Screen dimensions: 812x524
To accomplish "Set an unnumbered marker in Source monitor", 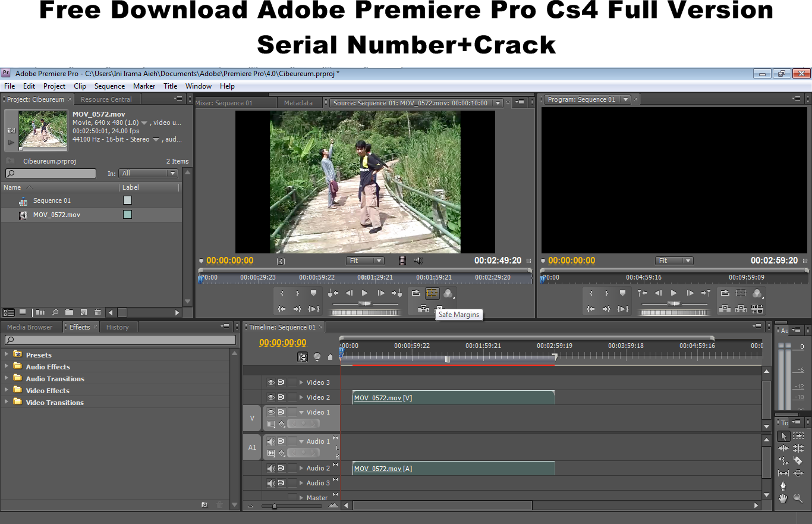I will [313, 293].
